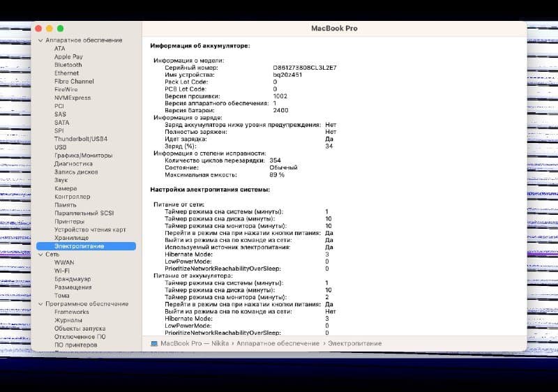The width and height of the screenshot is (558, 392).
Task: Open Wi-Fi network entry
Action: [x=62, y=271]
